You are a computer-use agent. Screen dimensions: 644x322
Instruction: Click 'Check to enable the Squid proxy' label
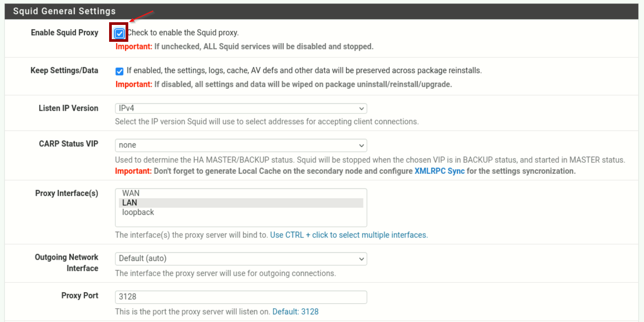click(x=183, y=33)
